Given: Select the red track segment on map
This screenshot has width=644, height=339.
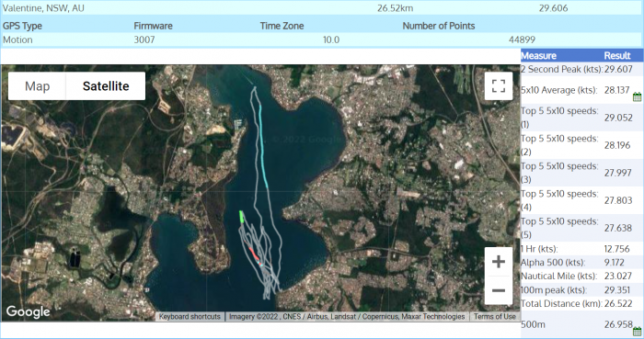Looking at the screenshot, I should tap(254, 254).
